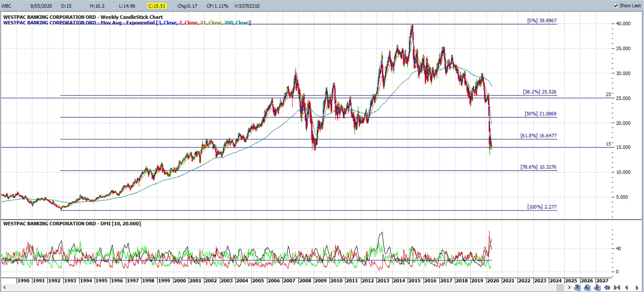Click the 2015 label on time axis
The image size is (644, 292).
414,281
